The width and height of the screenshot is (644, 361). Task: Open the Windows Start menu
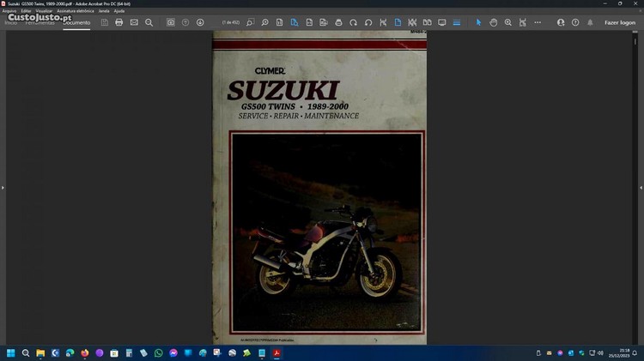pos(11,352)
